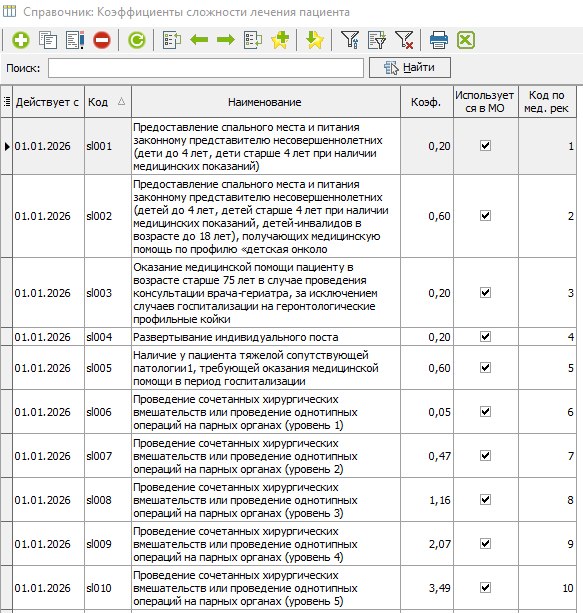The height and width of the screenshot is (613, 583).
Task: Sort by Код column header
Action: (x=108, y=102)
